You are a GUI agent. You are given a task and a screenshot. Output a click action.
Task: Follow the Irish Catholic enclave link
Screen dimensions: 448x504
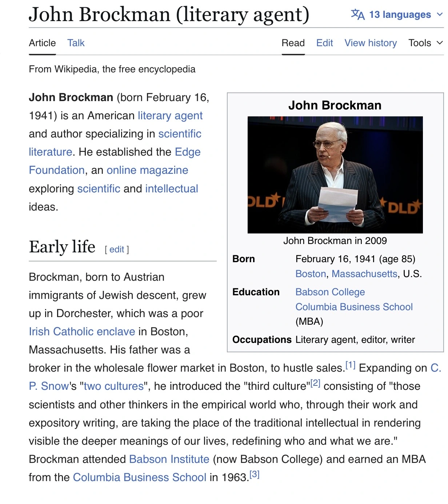coord(82,332)
